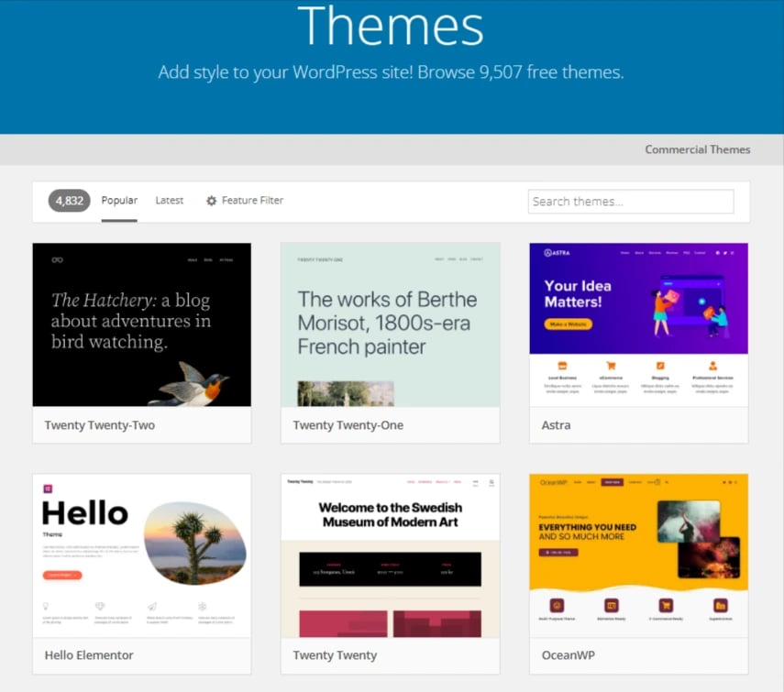Open the Feature Filter text option
Image resolution: width=784 pixels, height=692 pixels.
pyautogui.click(x=252, y=201)
